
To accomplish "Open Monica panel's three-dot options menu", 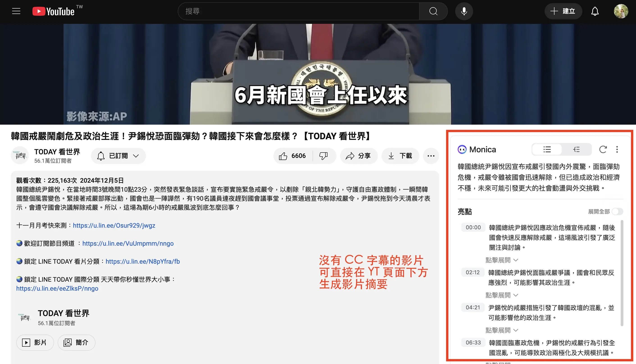I will coord(617,149).
